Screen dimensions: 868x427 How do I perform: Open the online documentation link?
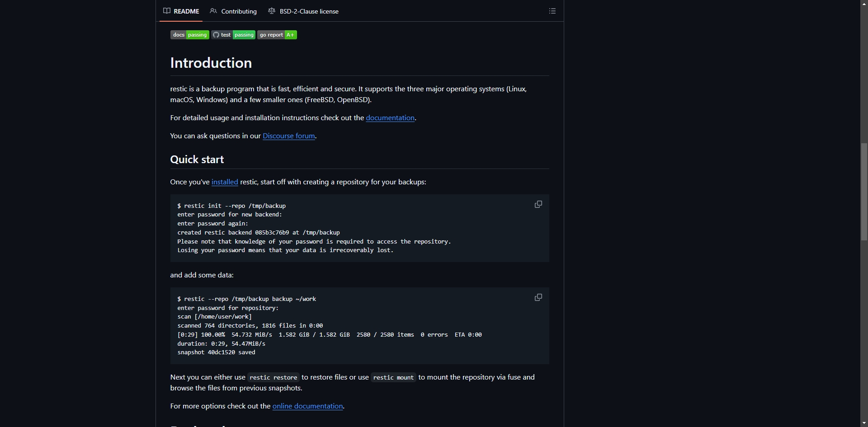pos(307,406)
